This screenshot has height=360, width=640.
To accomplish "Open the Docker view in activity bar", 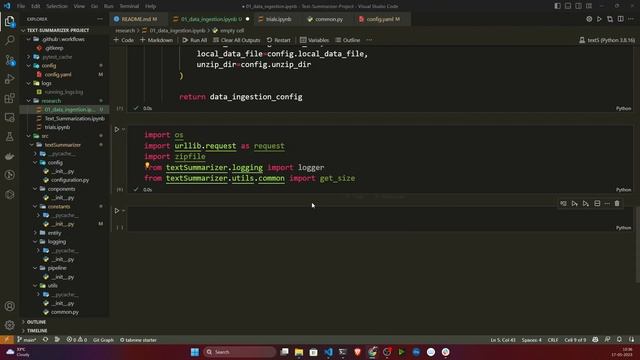I will tap(10, 156).
